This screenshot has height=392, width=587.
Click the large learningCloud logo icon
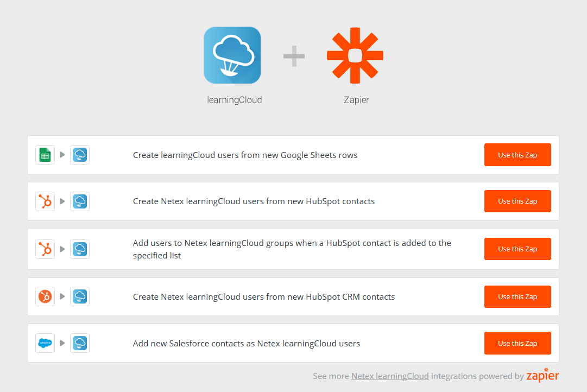(x=232, y=55)
